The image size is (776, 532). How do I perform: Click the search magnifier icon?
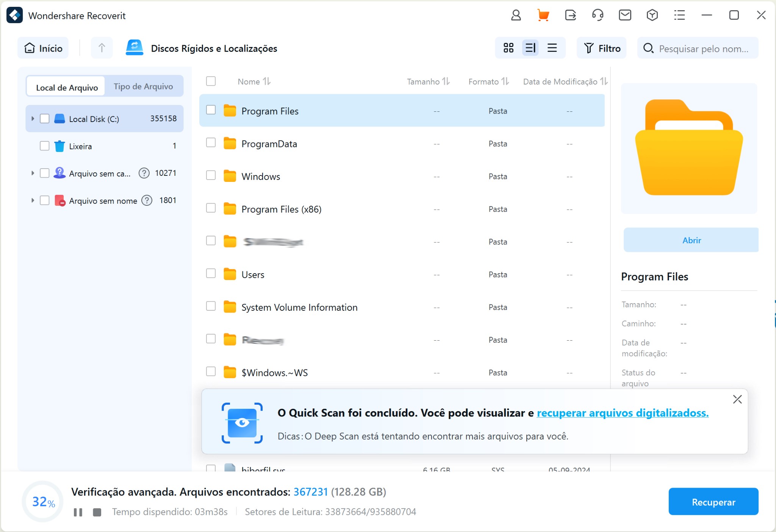[648, 48]
